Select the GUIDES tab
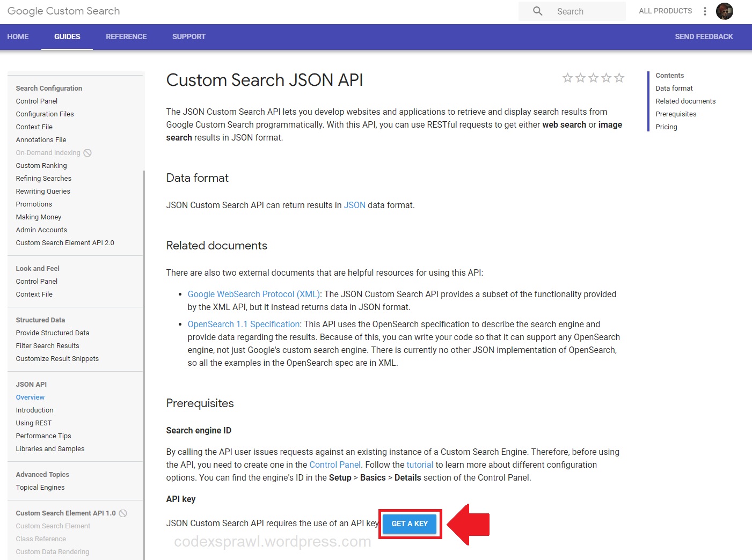Image resolution: width=752 pixels, height=560 pixels. pos(67,36)
